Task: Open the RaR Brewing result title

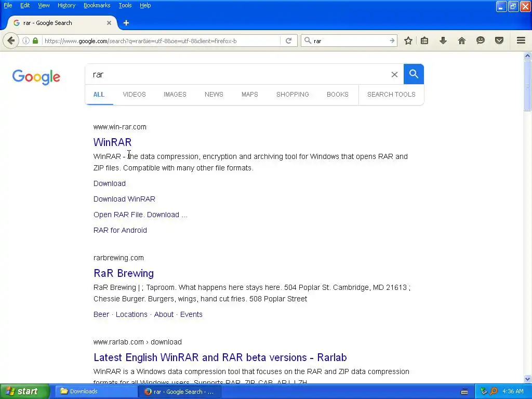Action: click(124, 273)
